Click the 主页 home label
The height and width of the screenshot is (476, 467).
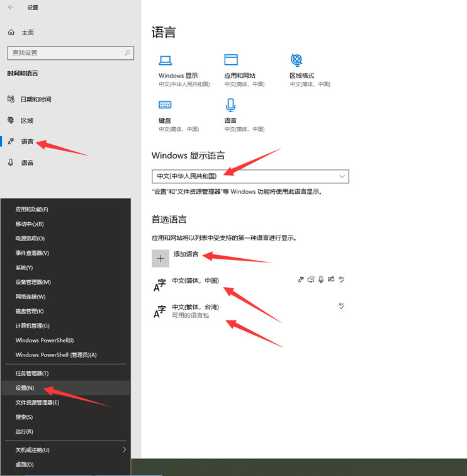tap(28, 32)
